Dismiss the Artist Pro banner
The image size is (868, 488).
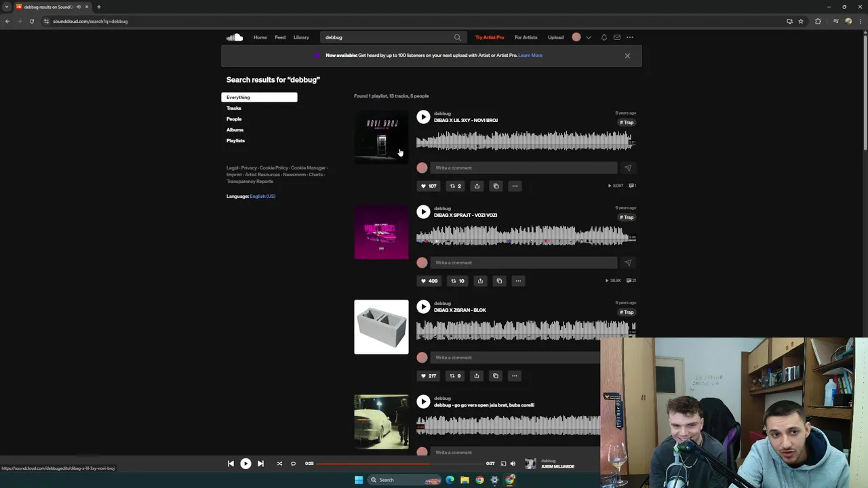[627, 56]
